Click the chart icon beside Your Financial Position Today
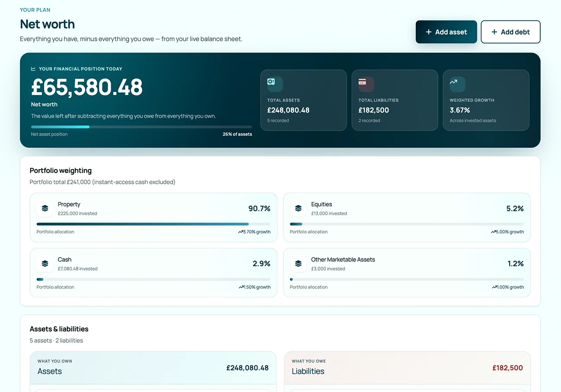This screenshot has width=561, height=392. [x=33, y=69]
